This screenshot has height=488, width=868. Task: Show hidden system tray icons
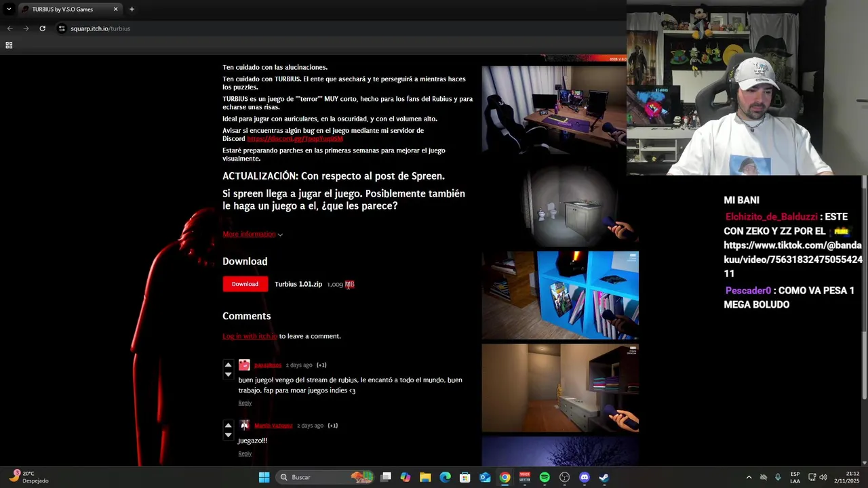749,477
